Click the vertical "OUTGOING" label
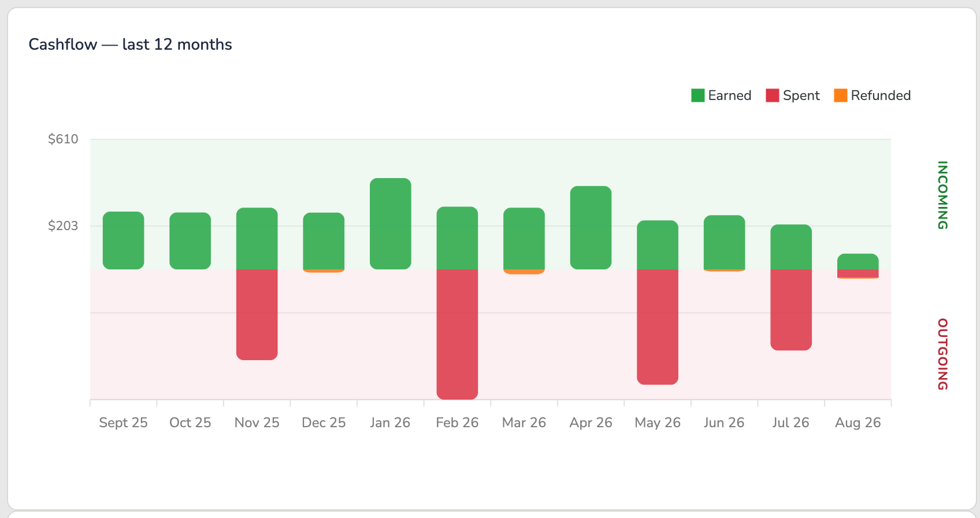Viewport: 980px width, 518px height. [x=942, y=354]
